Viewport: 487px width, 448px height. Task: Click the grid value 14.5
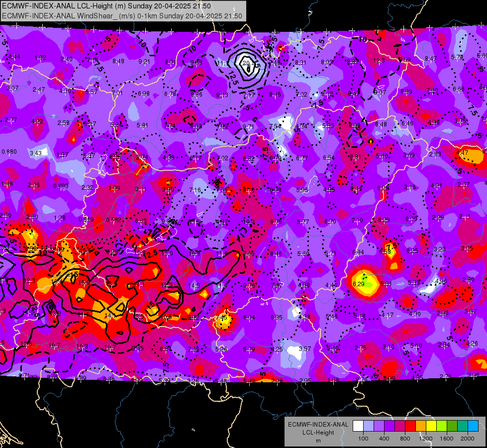click(x=194, y=285)
